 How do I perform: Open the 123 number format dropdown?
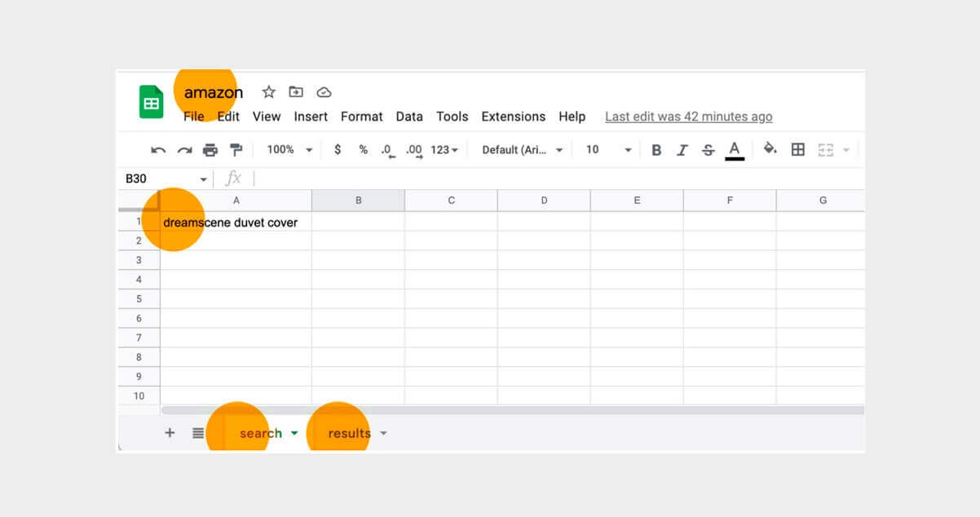coord(444,150)
